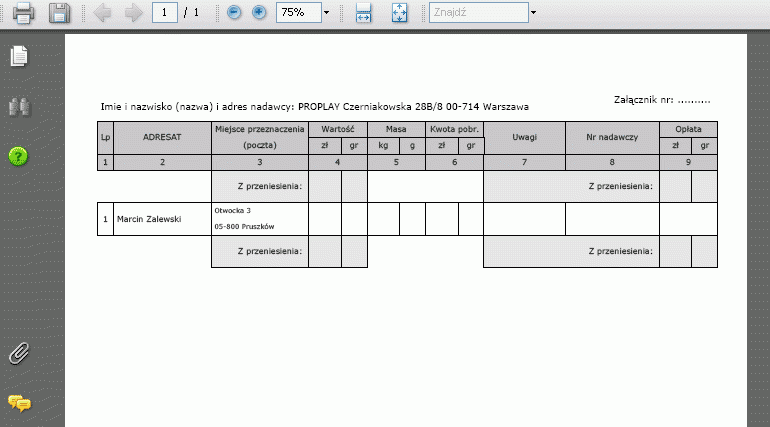Viewport: 770px width, 427px height.
Task: Click the Opłata column header
Action: coord(688,130)
